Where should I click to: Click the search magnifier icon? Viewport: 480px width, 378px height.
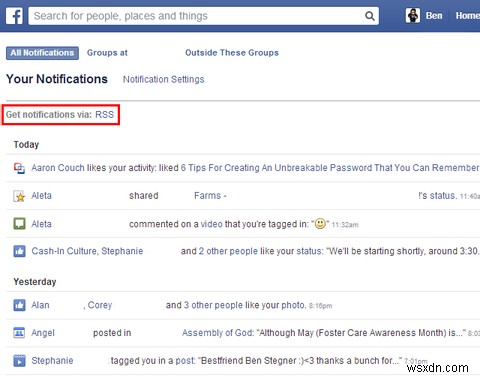(370, 16)
